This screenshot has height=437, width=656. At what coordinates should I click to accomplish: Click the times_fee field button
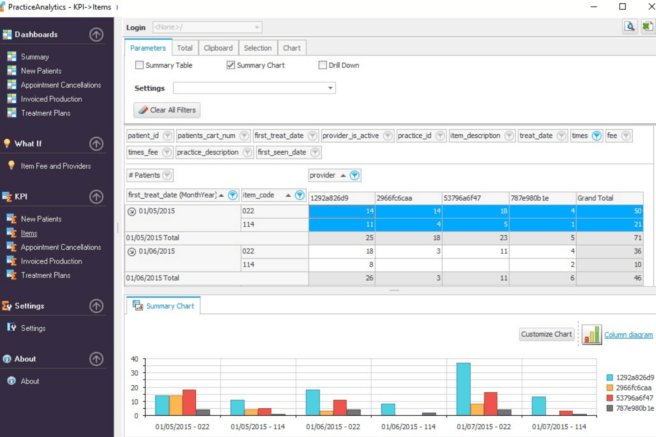click(x=149, y=152)
